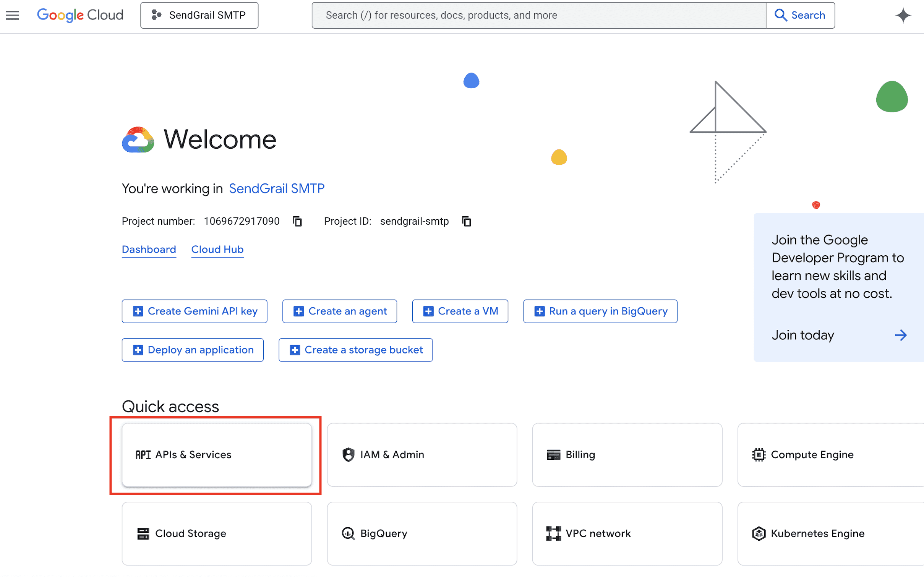Image resolution: width=924 pixels, height=577 pixels.
Task: Click Deploy an application
Action: 193,350
